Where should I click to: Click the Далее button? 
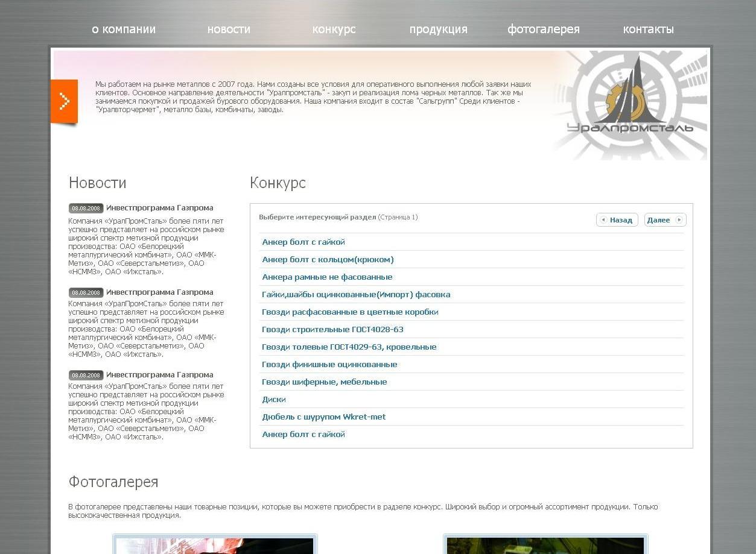[x=665, y=220]
